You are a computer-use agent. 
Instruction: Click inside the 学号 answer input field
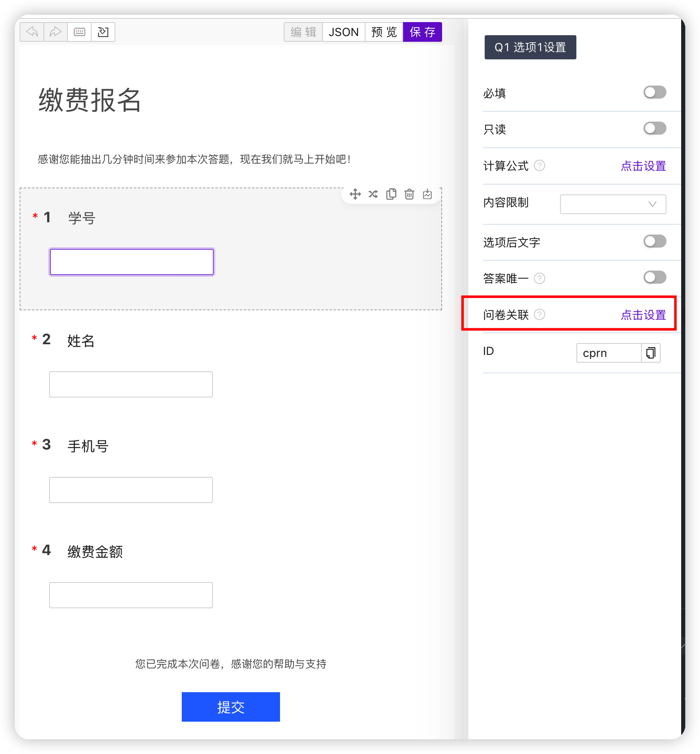[131, 262]
